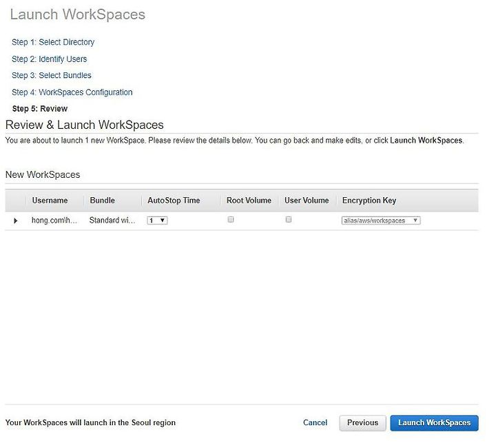496x448 pixels.
Task: Open the Encryption Key alias/aws/workspaces dropdown
Action: tap(381, 221)
